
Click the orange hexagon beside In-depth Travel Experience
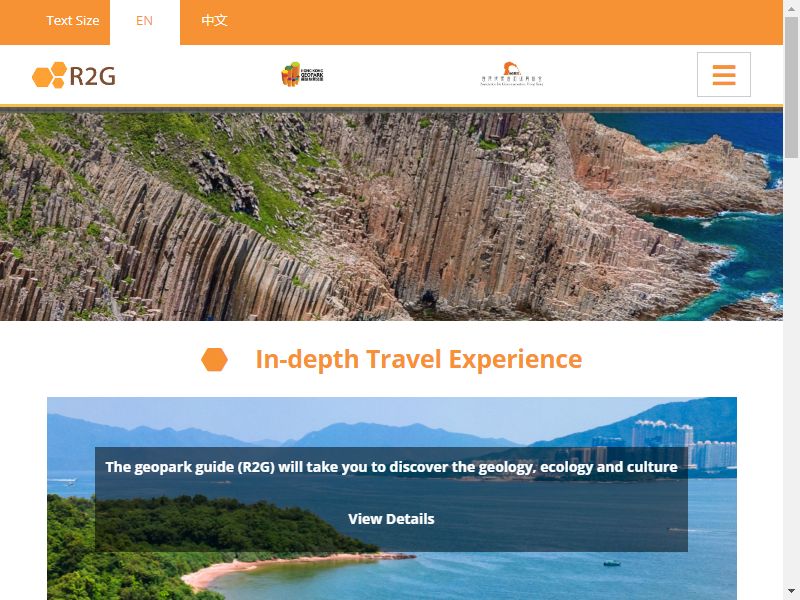tap(214, 360)
